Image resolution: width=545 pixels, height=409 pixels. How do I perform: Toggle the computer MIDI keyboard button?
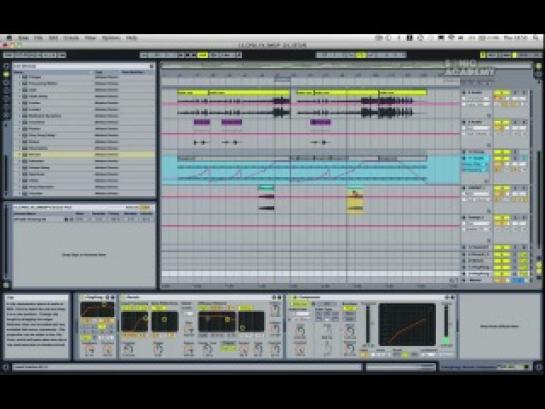[x=483, y=55]
